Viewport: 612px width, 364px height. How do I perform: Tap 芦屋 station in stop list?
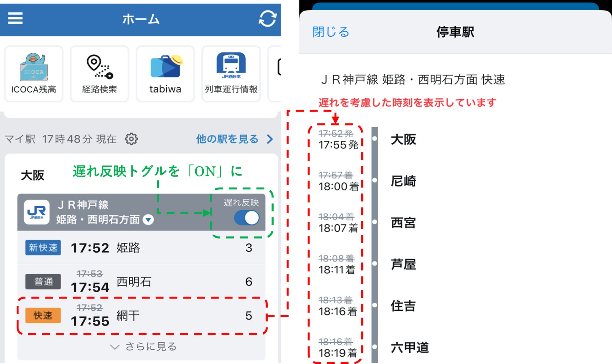403,264
